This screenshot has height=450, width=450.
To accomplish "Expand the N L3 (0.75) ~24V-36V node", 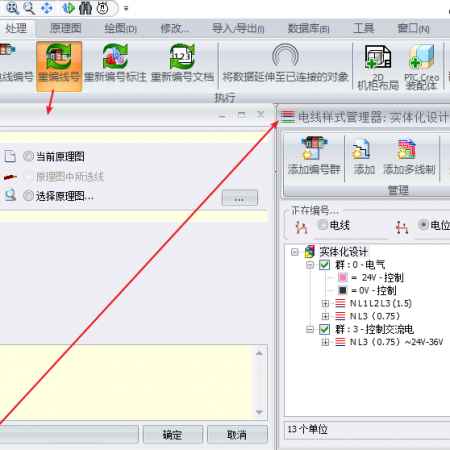I will (325, 342).
